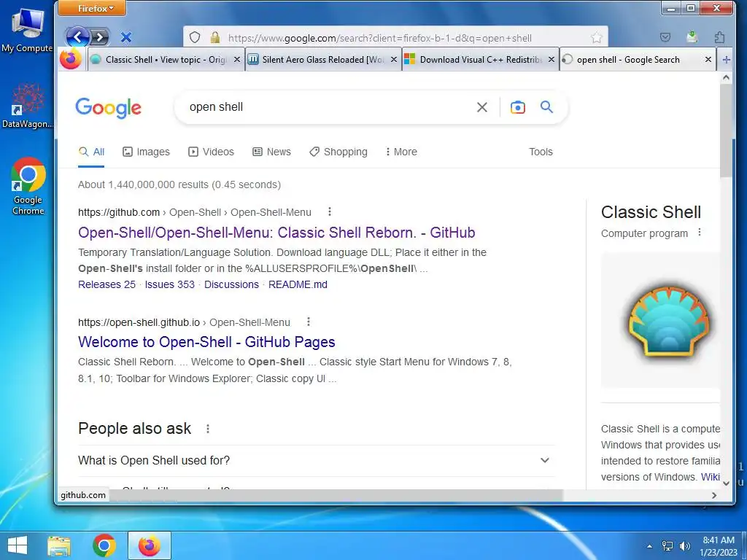Click the Google logo
The image size is (747, 560).
[108, 108]
